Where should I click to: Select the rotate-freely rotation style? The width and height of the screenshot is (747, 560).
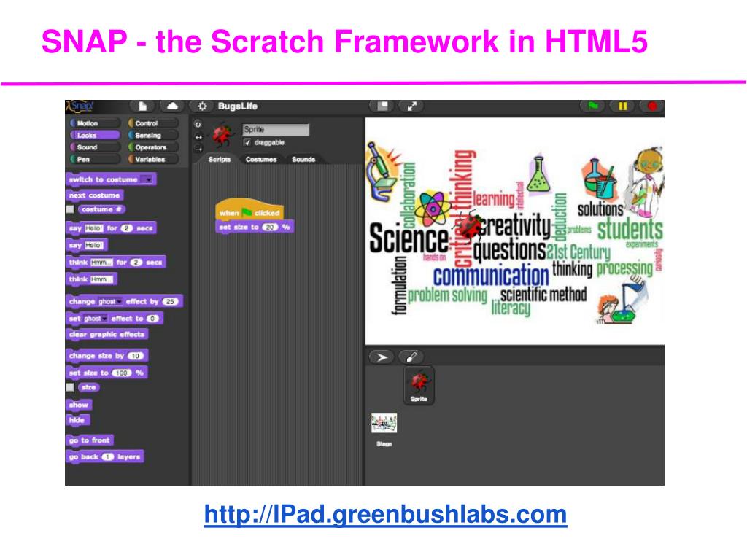point(198,124)
